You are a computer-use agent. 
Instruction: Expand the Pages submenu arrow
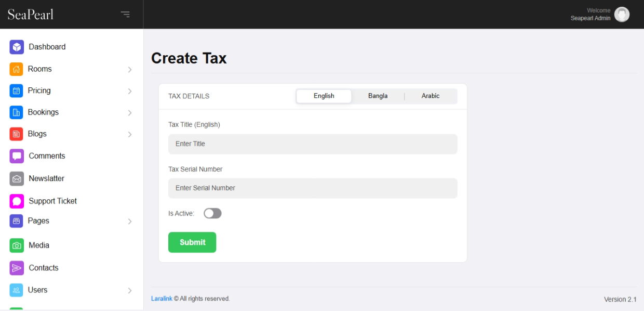(130, 222)
